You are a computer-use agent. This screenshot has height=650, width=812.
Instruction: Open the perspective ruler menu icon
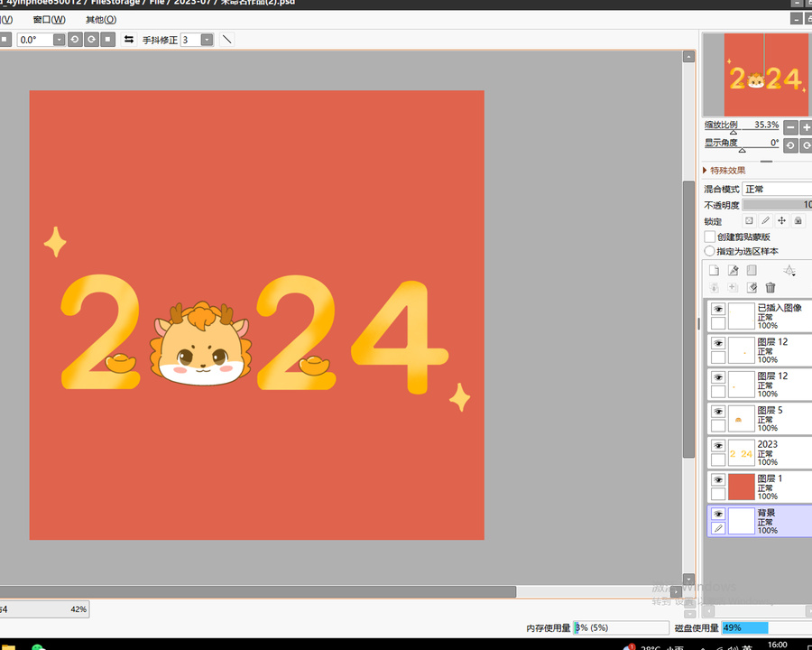point(789,270)
